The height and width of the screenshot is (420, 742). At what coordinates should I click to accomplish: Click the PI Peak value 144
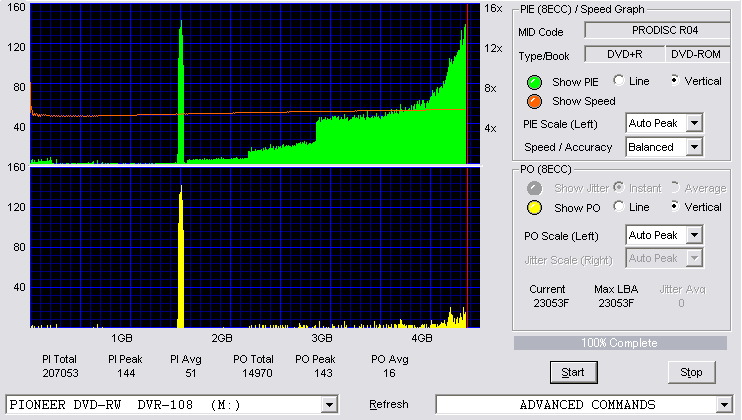(x=126, y=374)
